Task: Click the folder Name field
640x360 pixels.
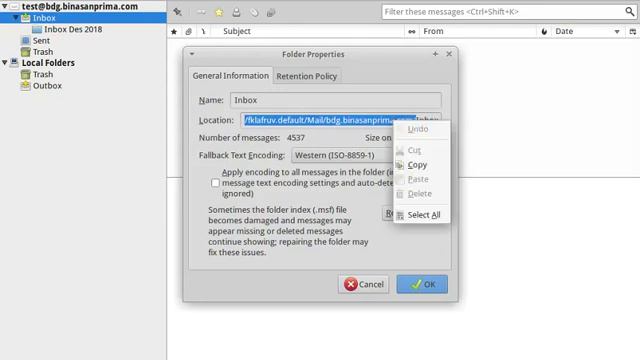Action: click(336, 100)
